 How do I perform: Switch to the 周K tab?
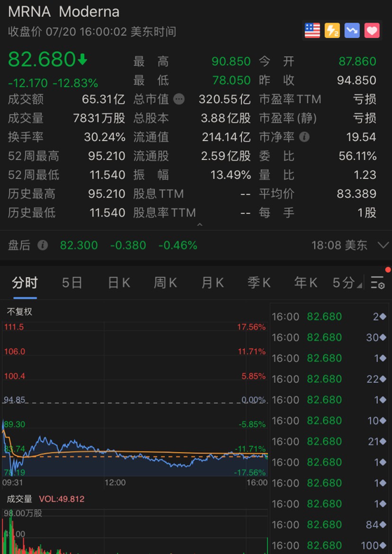(165, 283)
